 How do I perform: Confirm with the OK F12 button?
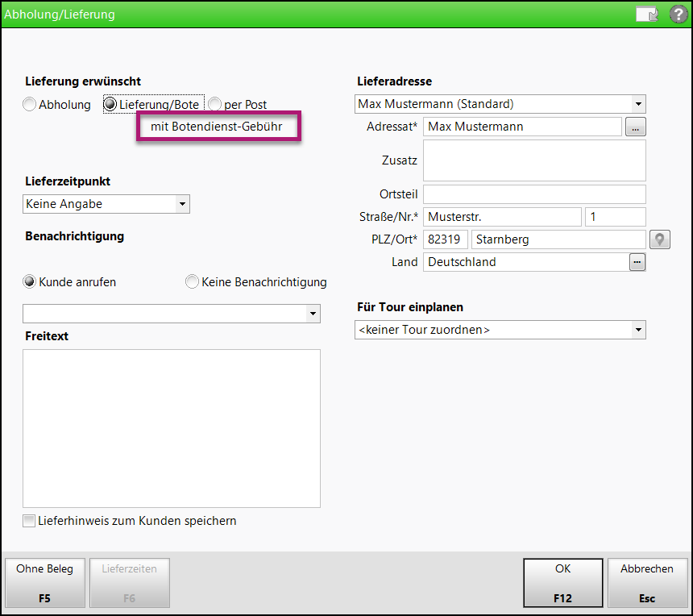(x=562, y=583)
